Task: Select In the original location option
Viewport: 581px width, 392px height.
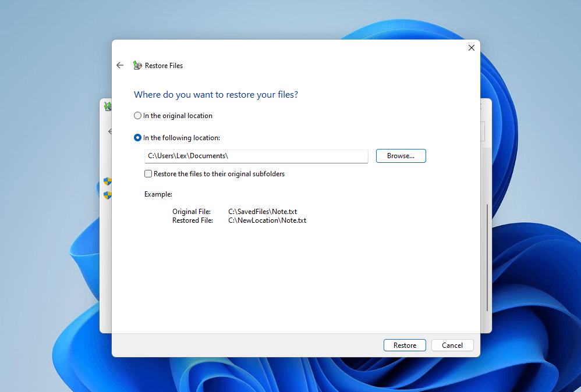Action: 173,116
